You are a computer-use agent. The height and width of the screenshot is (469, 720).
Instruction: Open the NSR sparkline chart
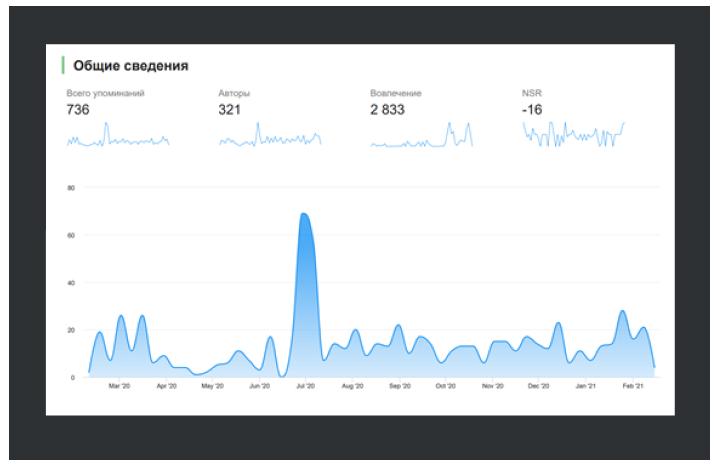(574, 134)
